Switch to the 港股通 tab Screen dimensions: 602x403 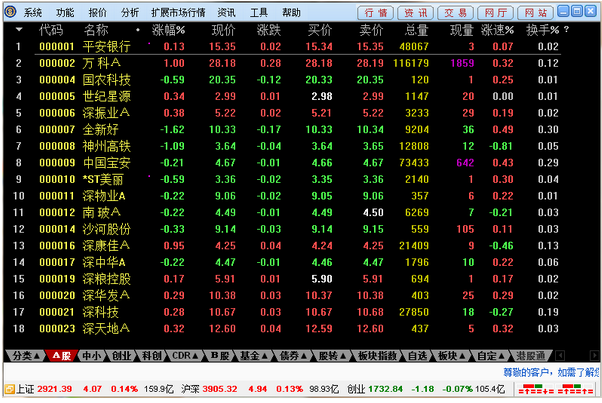(531, 356)
